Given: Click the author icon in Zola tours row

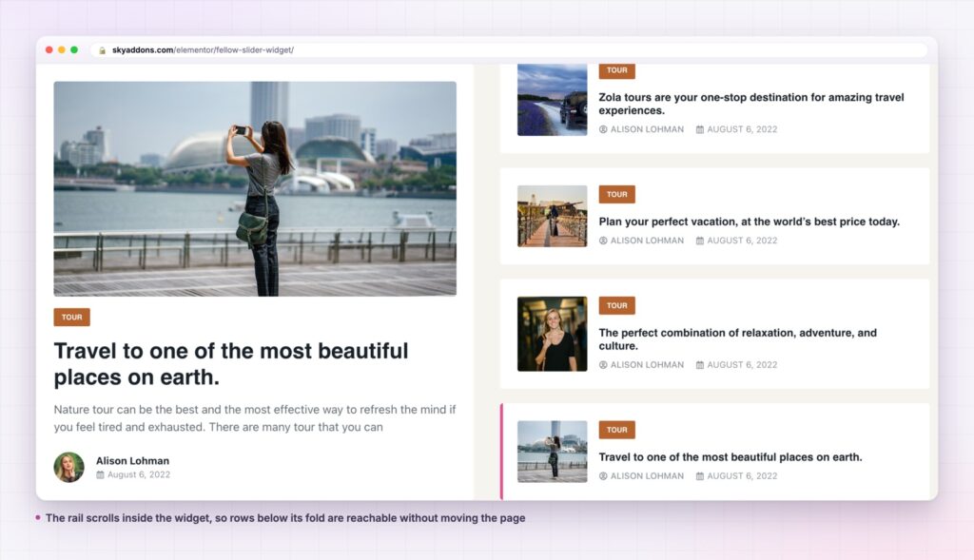Looking at the screenshot, I should [x=603, y=129].
